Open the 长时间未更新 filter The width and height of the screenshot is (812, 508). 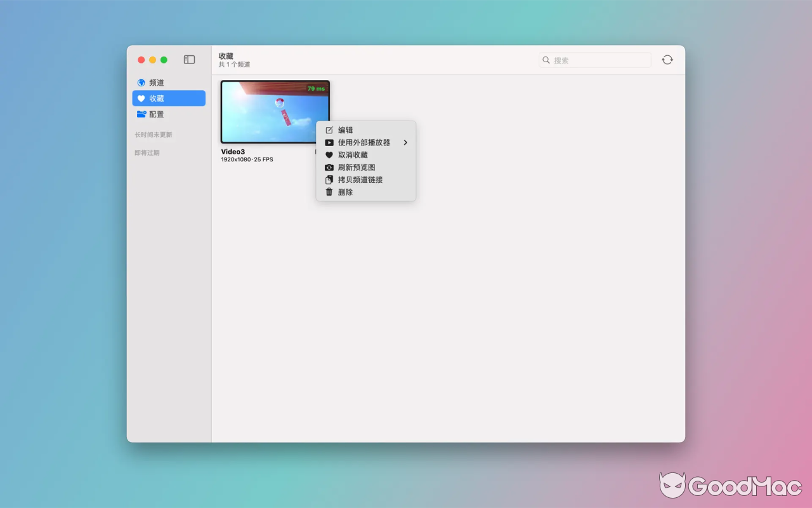click(x=153, y=135)
